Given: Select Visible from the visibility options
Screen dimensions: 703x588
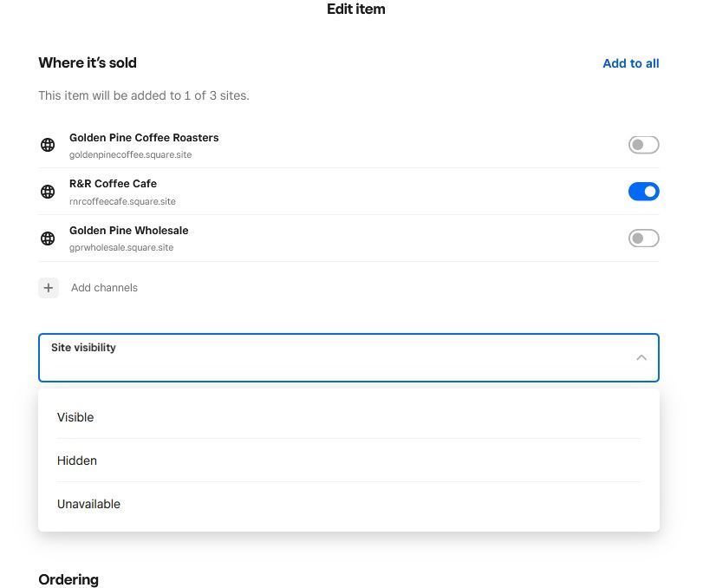Looking at the screenshot, I should (x=75, y=417).
